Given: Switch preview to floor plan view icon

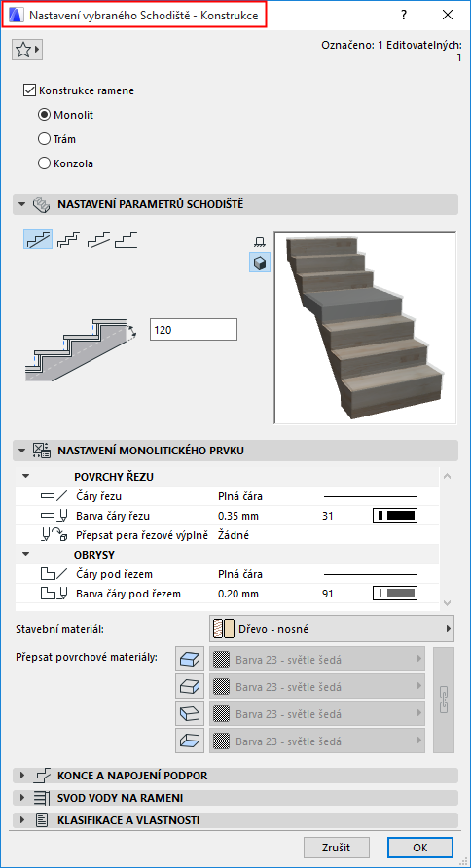Looking at the screenshot, I should tap(259, 241).
